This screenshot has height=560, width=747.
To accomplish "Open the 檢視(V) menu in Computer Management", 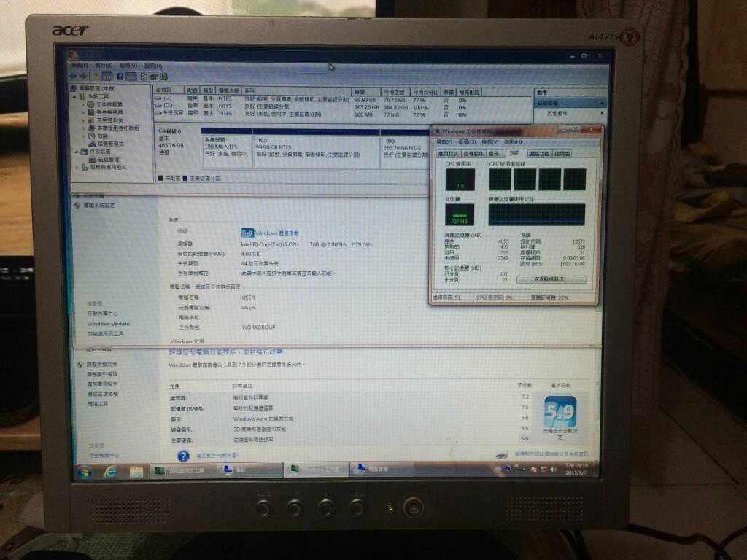I will 128,65.
